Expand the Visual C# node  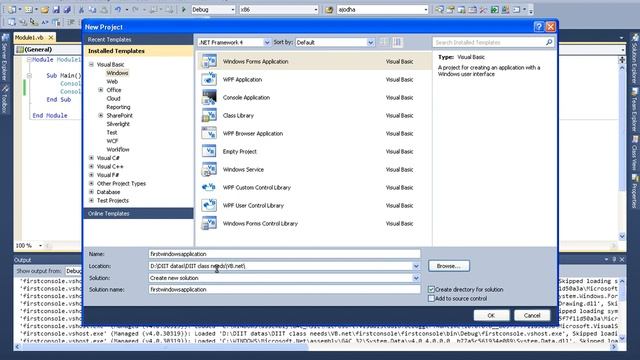tap(91, 158)
